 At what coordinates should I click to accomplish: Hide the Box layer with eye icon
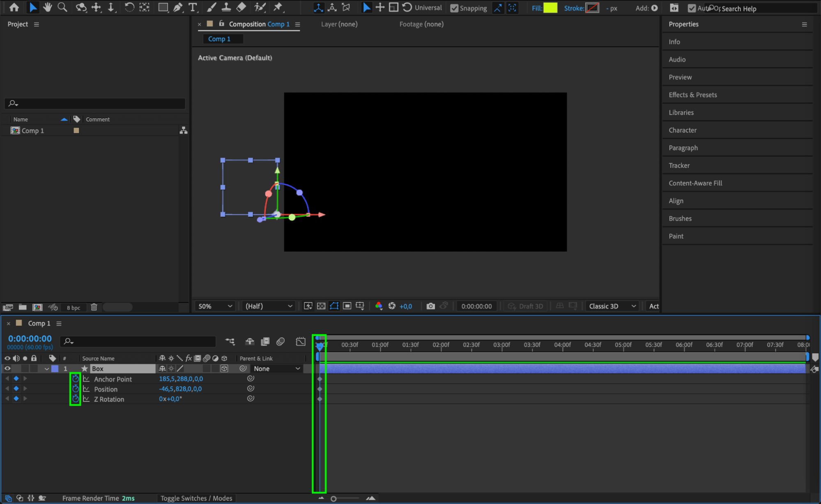(7, 369)
